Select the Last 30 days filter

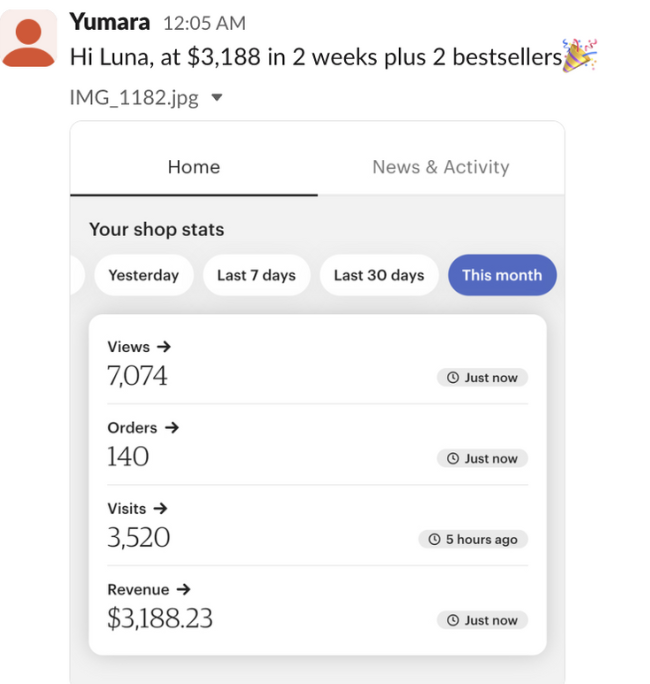(x=379, y=275)
